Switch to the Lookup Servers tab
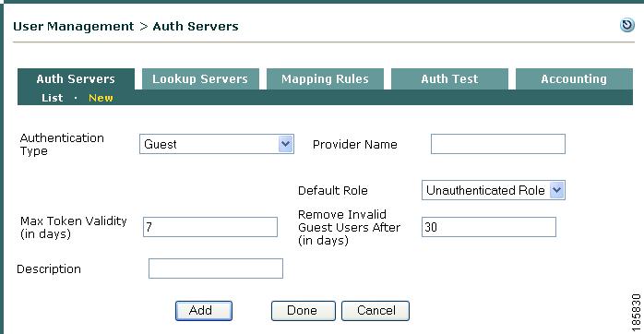The width and height of the screenshot is (644, 334). point(200,78)
